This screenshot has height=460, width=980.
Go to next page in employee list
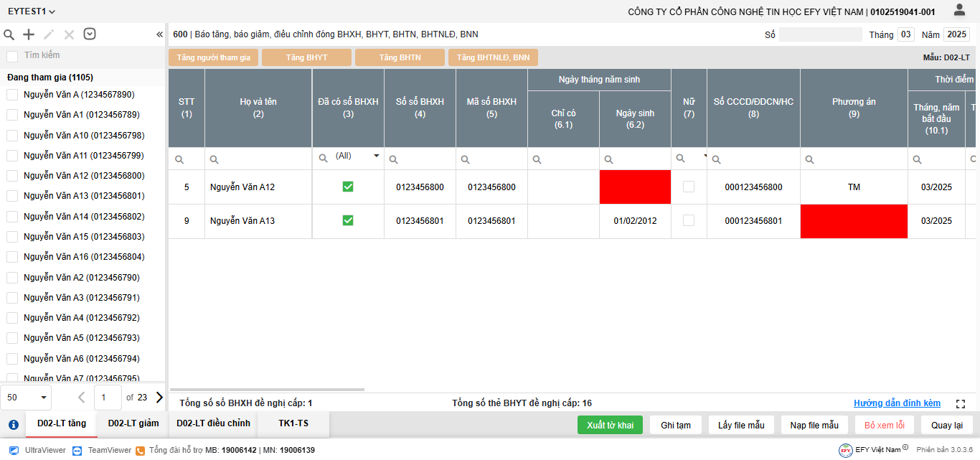coord(159,397)
